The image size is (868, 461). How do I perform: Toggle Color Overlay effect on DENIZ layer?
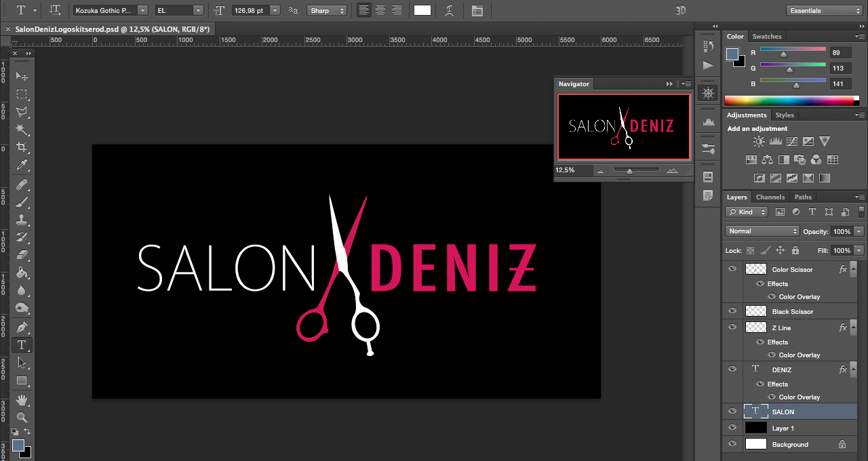tap(772, 397)
